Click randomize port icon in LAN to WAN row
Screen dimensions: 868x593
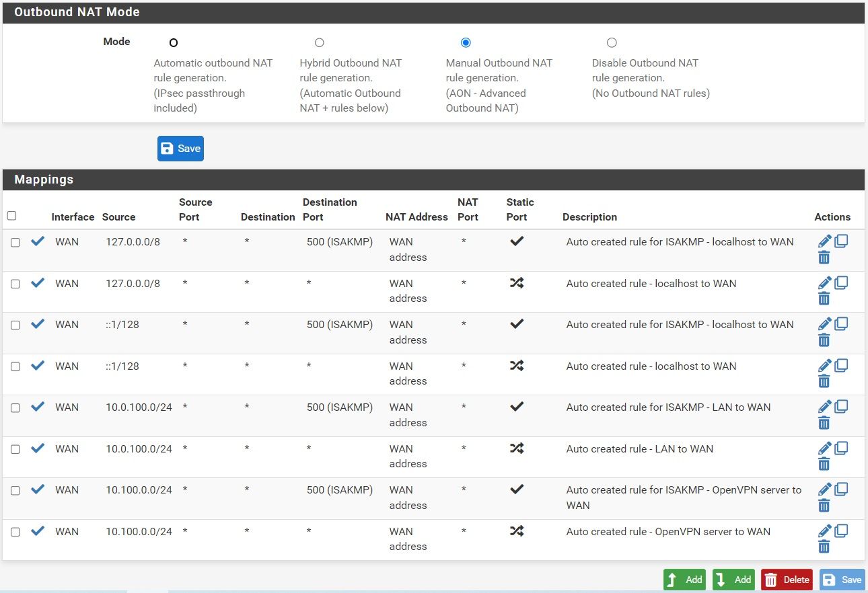516,448
